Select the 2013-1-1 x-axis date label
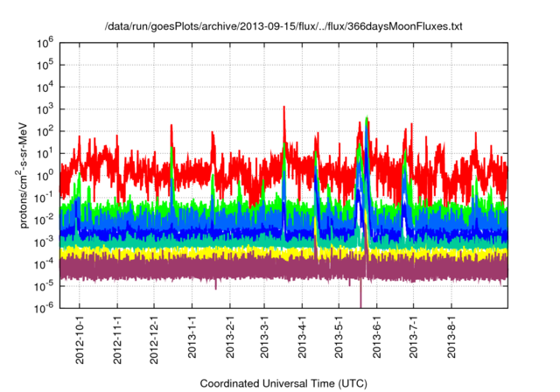Image resolution: width=560 pixels, height=392 pixels. pos(192,337)
